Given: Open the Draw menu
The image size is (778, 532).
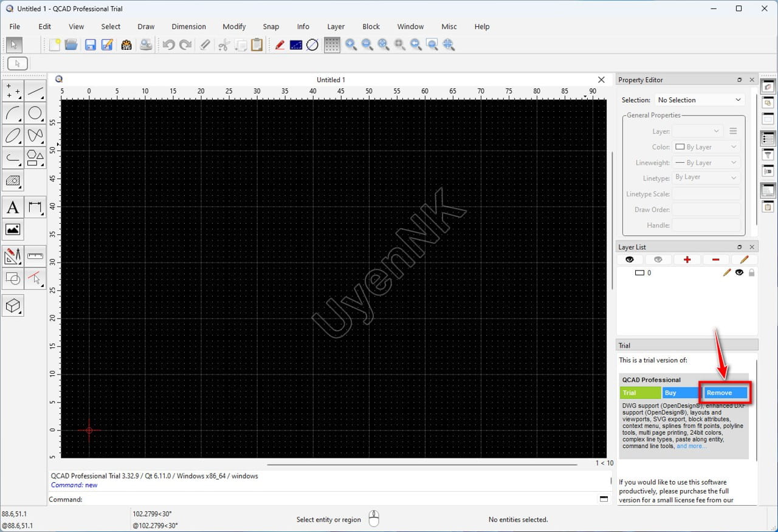Looking at the screenshot, I should (146, 27).
